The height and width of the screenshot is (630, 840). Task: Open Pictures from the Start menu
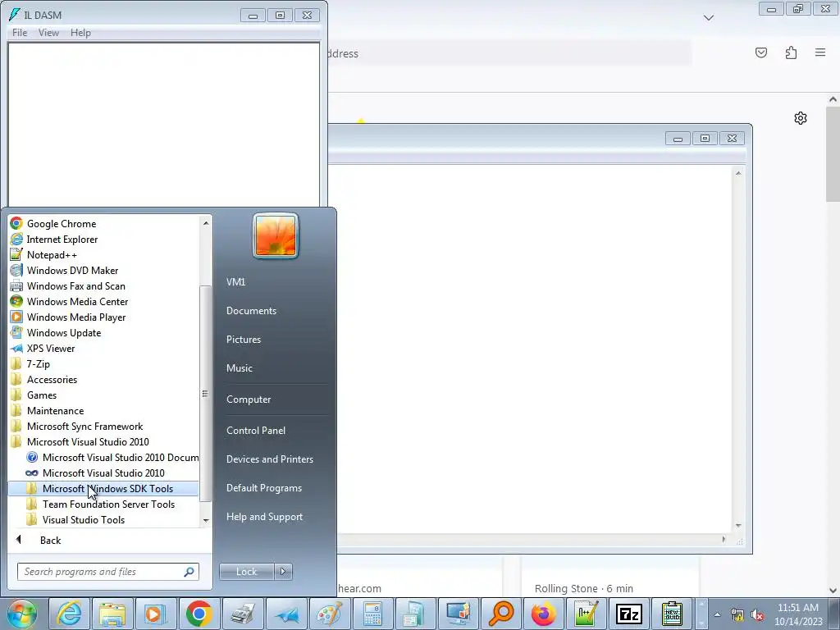pyautogui.click(x=243, y=339)
